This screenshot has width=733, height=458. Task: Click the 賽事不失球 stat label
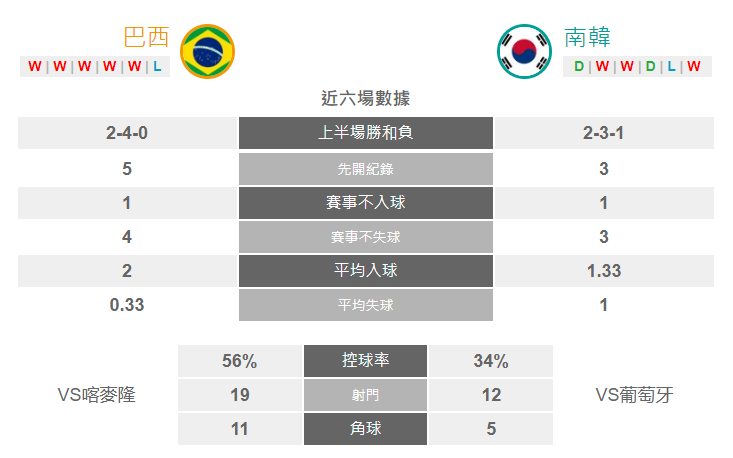tap(366, 237)
